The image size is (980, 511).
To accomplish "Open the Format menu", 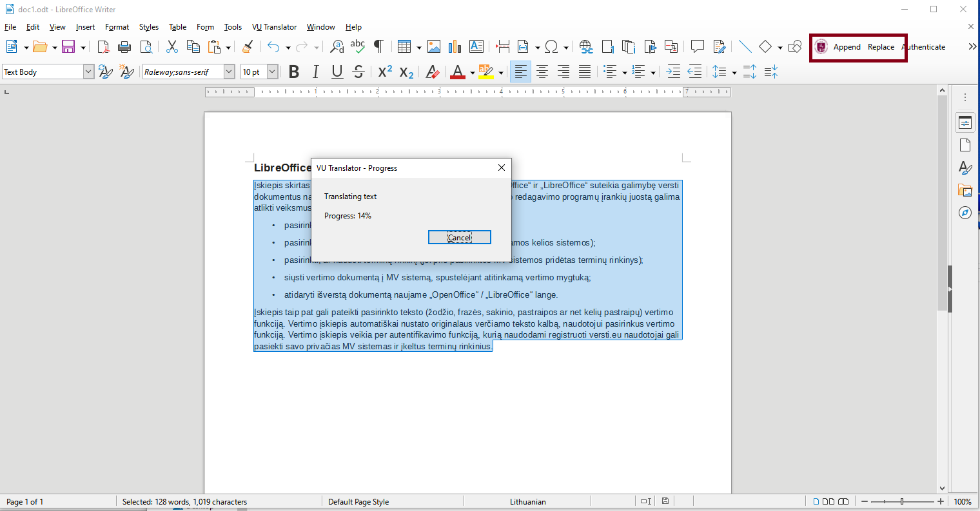I will pyautogui.click(x=117, y=27).
